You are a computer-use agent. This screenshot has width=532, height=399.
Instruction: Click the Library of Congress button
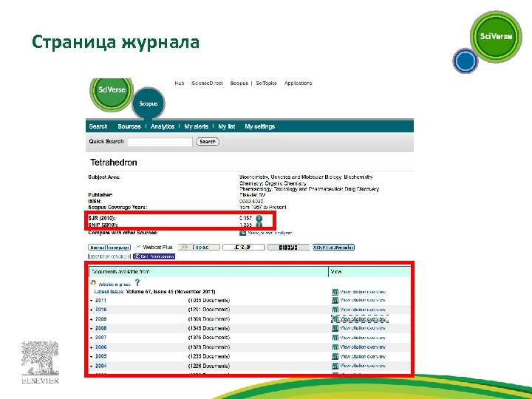click(x=109, y=256)
